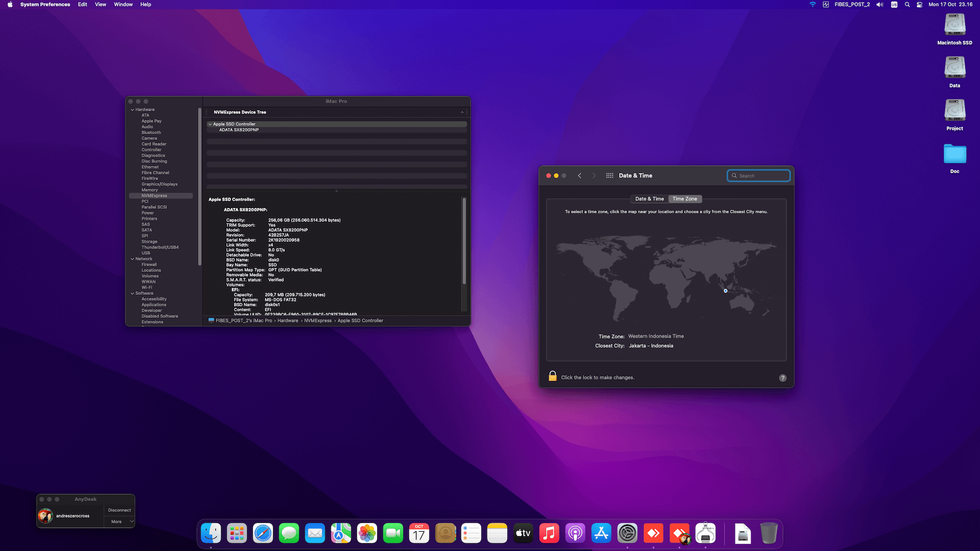Click NVMExpress in the path bar

318,321
